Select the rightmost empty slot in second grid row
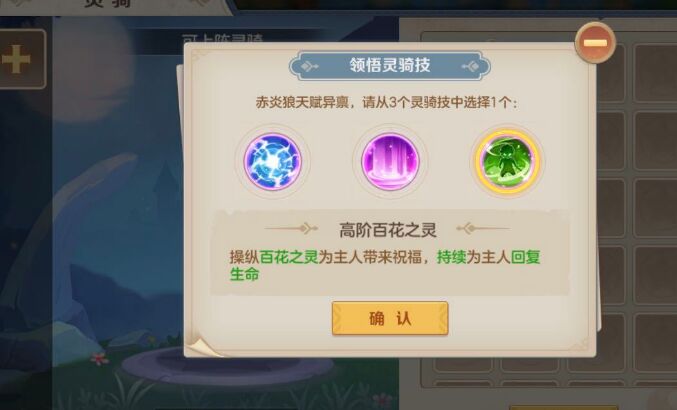Viewport: 677px width, 410px height. point(655,141)
